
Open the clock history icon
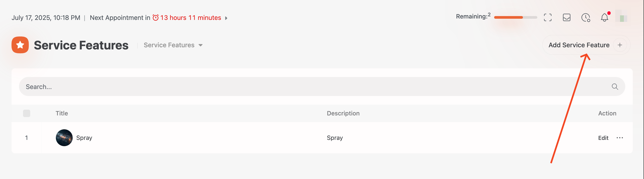click(x=585, y=18)
